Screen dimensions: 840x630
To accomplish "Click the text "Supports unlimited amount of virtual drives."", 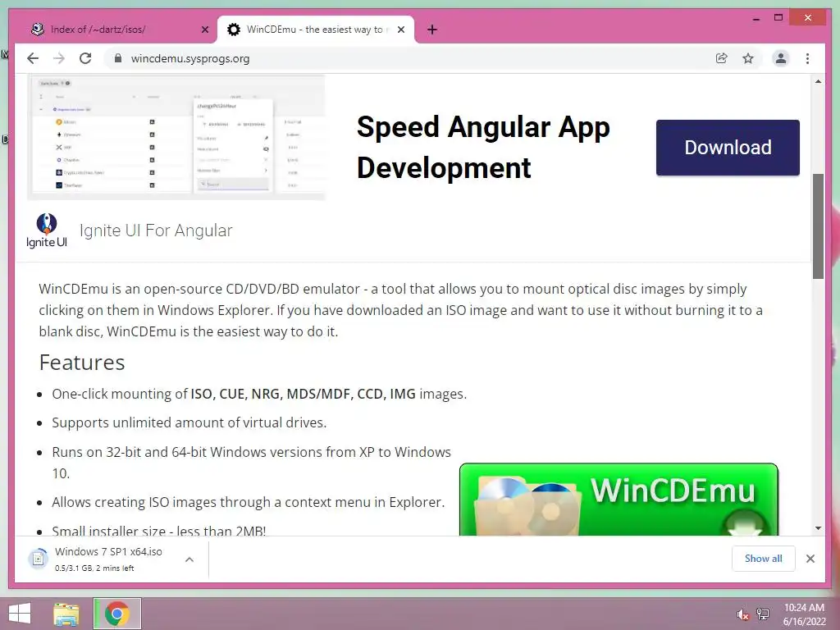I will click(189, 422).
